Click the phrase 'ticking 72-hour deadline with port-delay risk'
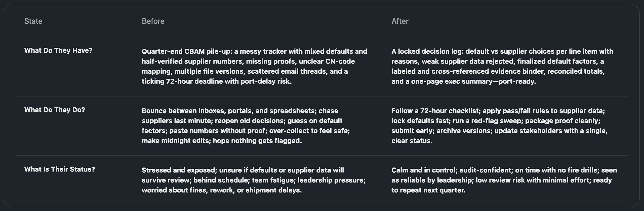 (216, 81)
